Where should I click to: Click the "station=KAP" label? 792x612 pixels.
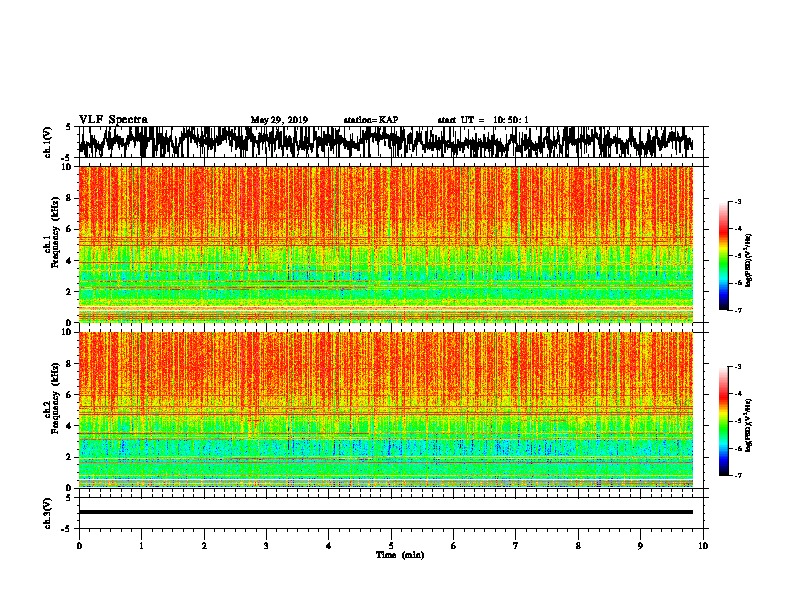[371, 120]
